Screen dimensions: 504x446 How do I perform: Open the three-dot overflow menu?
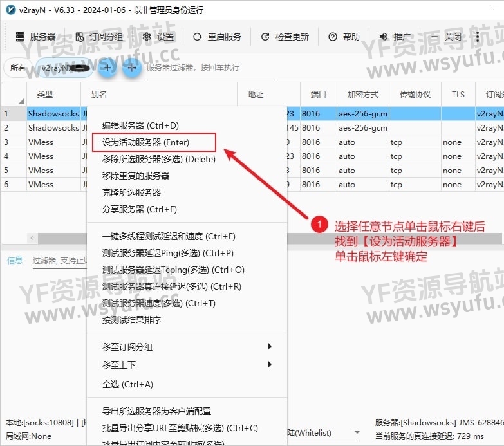[478, 37]
